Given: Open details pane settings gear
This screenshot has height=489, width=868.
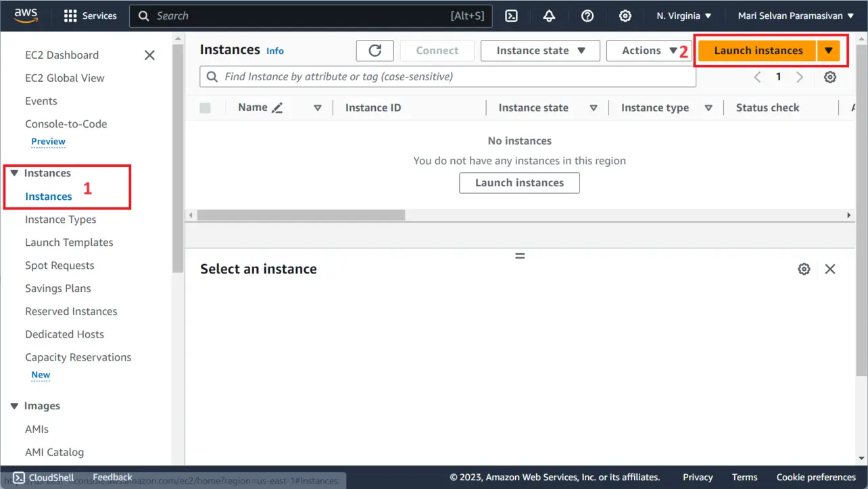Looking at the screenshot, I should click(804, 269).
